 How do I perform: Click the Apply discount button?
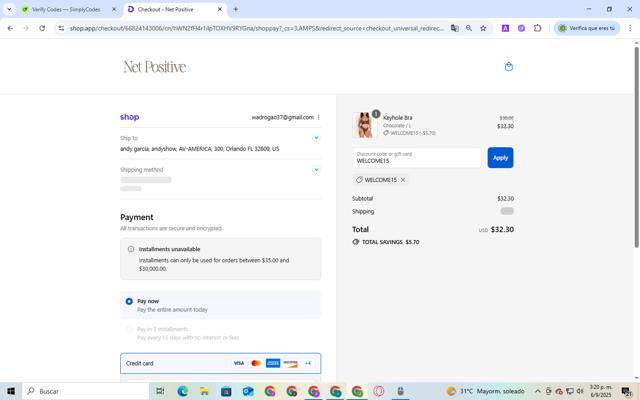(500, 158)
